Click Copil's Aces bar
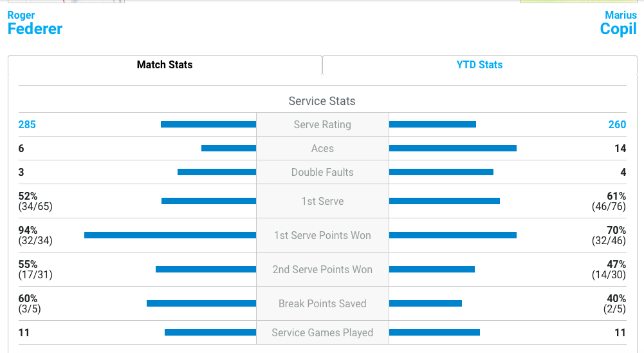The width and height of the screenshot is (644, 353). 452,148
